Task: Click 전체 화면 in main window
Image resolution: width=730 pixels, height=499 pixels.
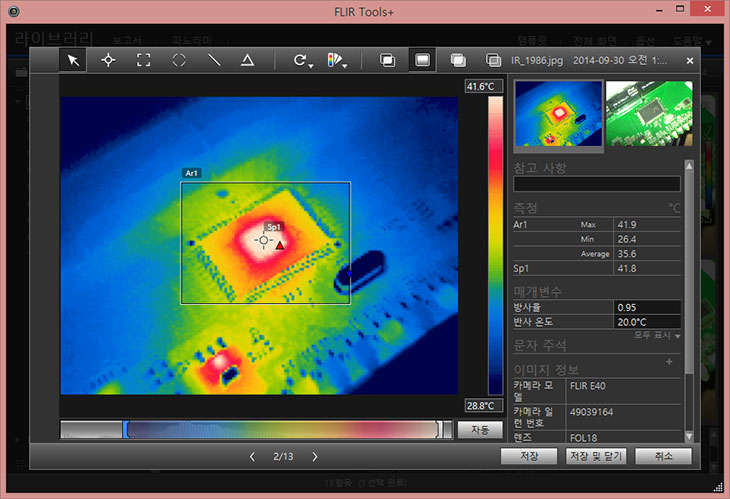Action: pyautogui.click(x=595, y=40)
